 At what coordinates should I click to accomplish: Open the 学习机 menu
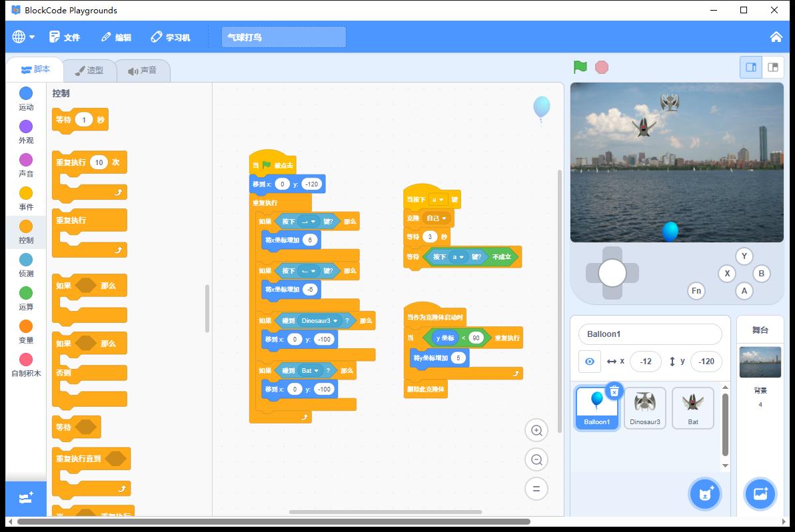click(x=171, y=37)
